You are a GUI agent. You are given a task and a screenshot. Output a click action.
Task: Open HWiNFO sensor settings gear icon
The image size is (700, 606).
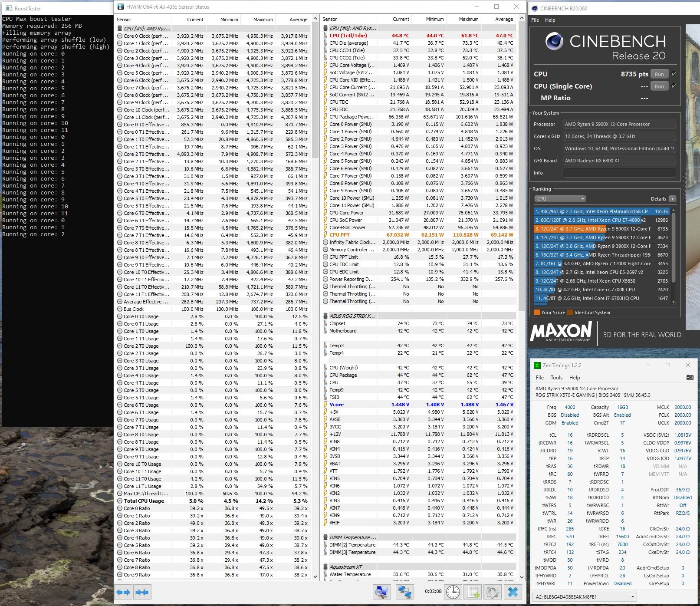(x=493, y=592)
